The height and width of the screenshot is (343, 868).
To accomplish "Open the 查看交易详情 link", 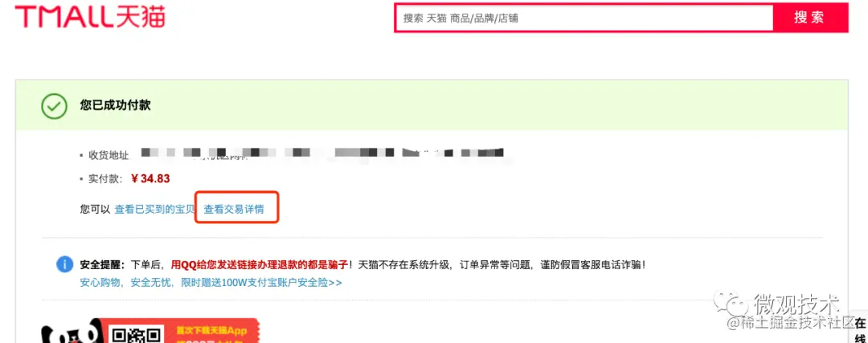I will click(234, 210).
